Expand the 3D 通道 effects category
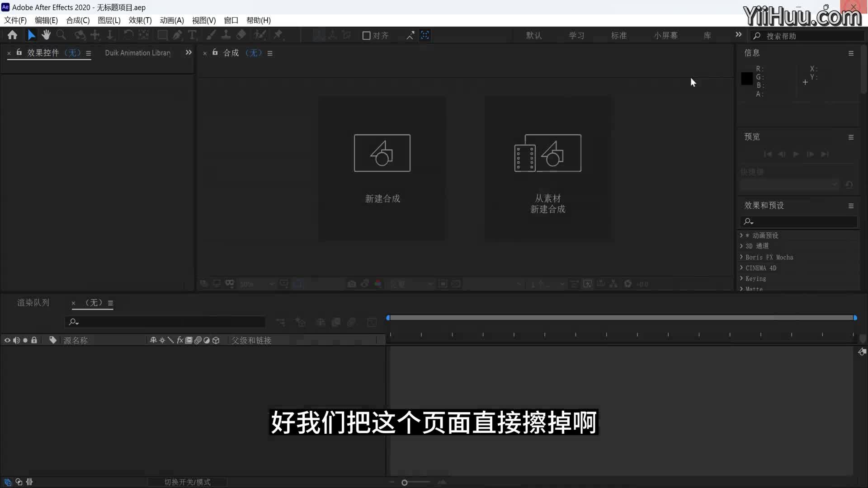 [741, 246]
